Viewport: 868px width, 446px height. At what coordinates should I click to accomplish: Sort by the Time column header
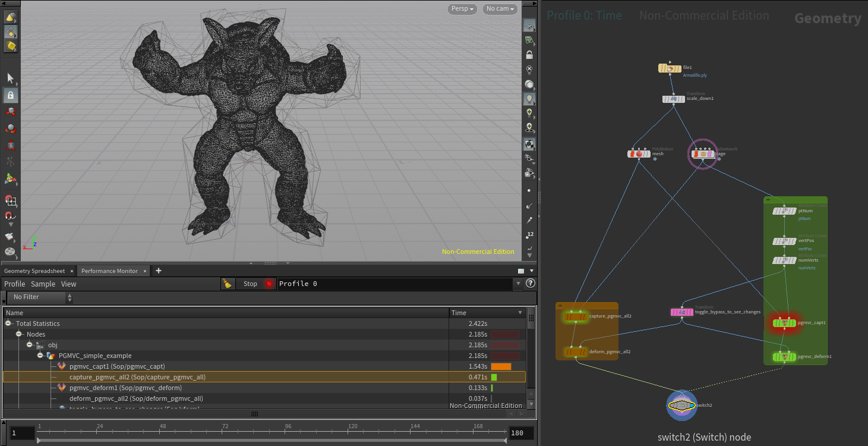coord(487,313)
